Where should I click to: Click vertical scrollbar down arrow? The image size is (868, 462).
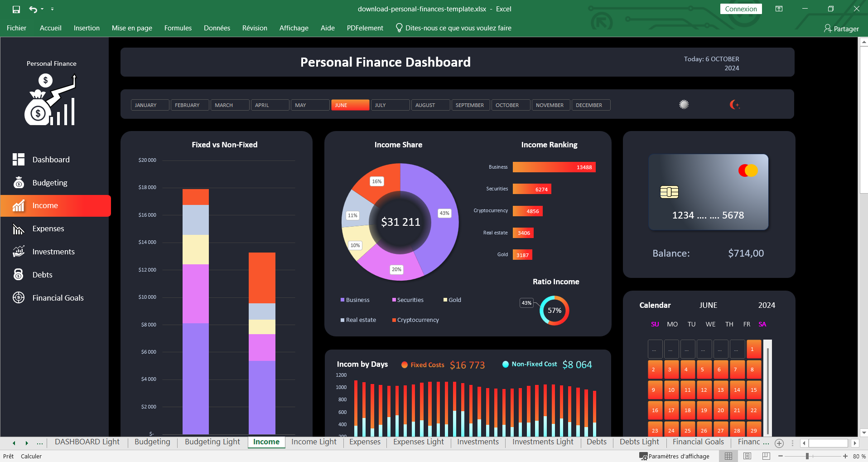(x=863, y=433)
